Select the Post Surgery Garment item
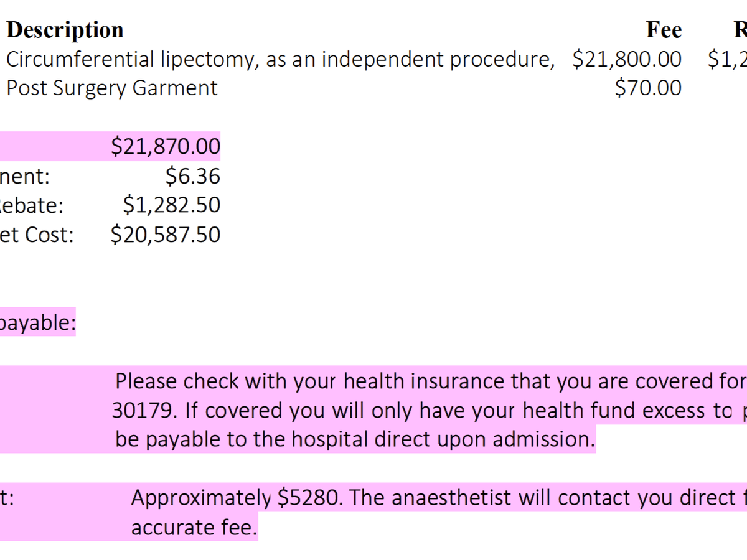The height and width of the screenshot is (560, 747). (112, 88)
